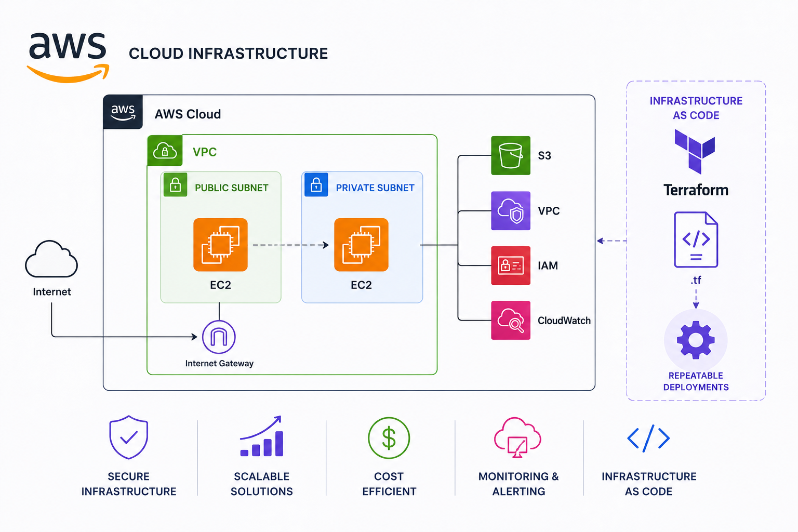Click the INFRASTRUCTURE AS CODE panel heading
Viewport: 798px width, 532px height.
point(696,108)
